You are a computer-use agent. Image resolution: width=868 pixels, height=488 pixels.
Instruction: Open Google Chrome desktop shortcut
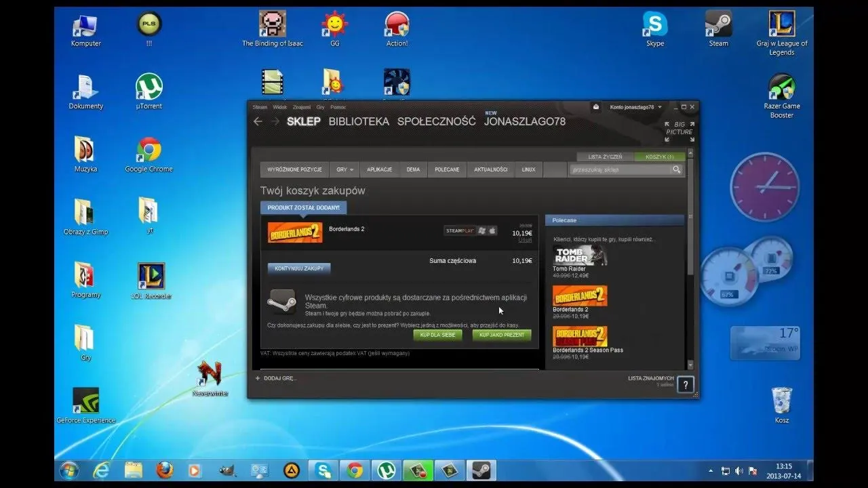coord(149,155)
